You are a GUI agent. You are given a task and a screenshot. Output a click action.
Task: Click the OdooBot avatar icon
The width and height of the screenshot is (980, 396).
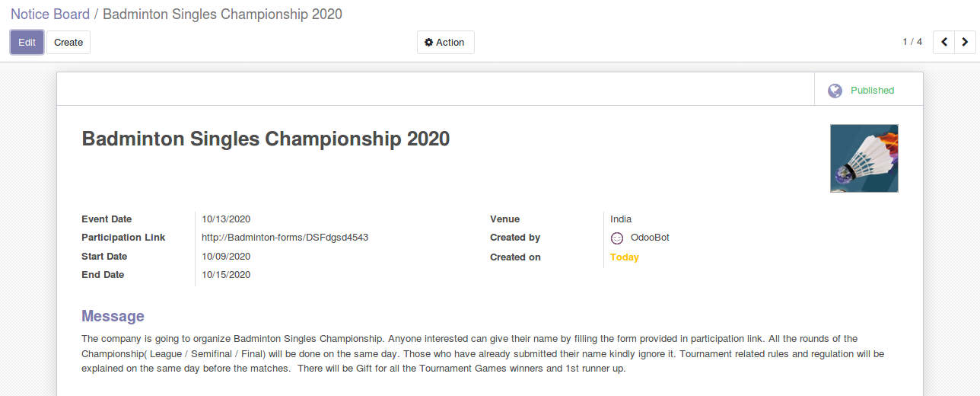(x=617, y=238)
